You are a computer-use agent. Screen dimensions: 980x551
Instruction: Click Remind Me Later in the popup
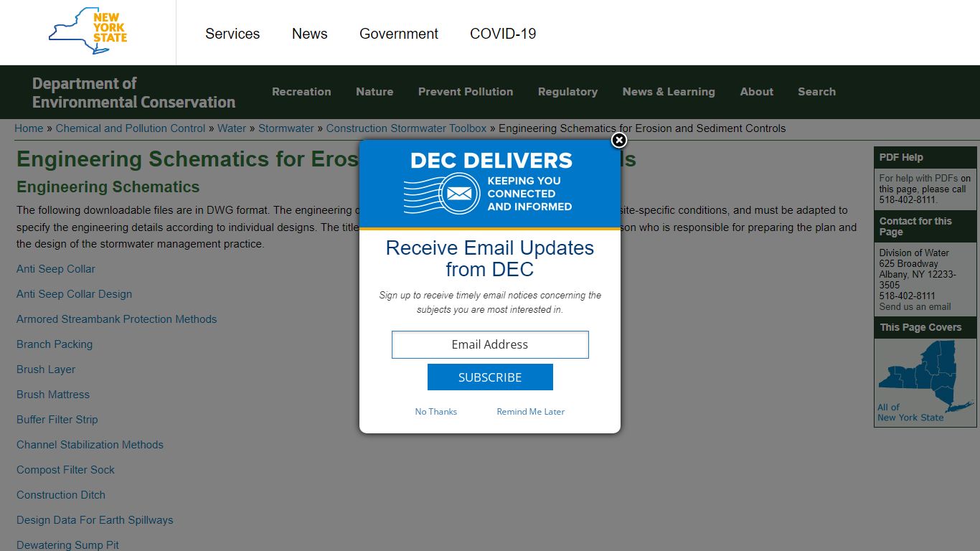pos(531,412)
